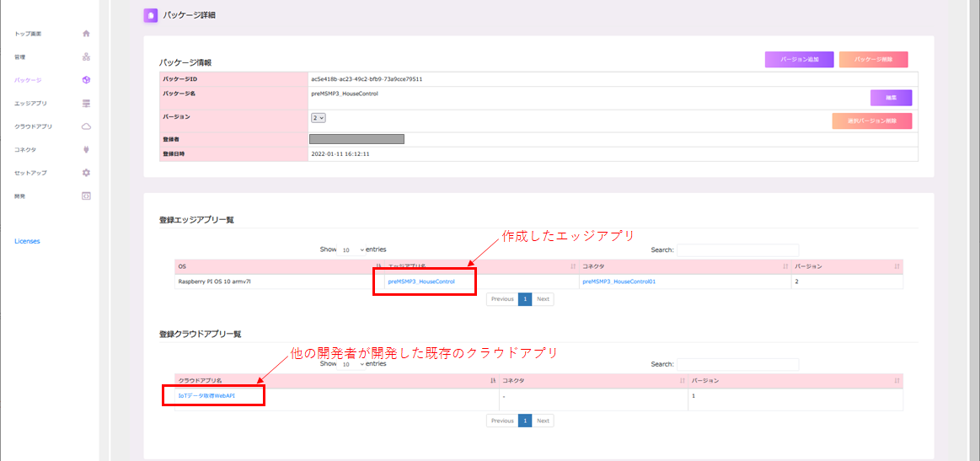
Task: Click the plug icon for コネクタ
Action: [x=86, y=149]
